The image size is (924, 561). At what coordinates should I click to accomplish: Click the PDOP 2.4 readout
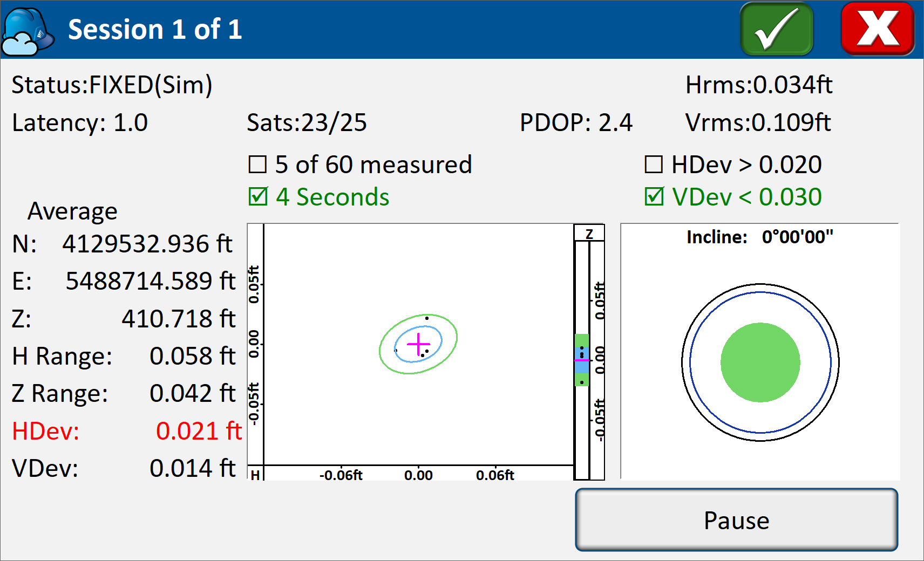click(575, 123)
